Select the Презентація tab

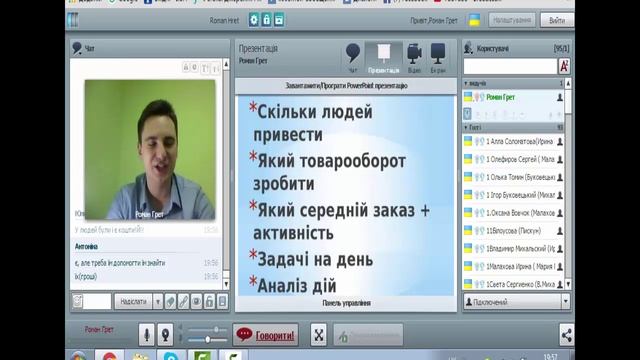[384, 58]
